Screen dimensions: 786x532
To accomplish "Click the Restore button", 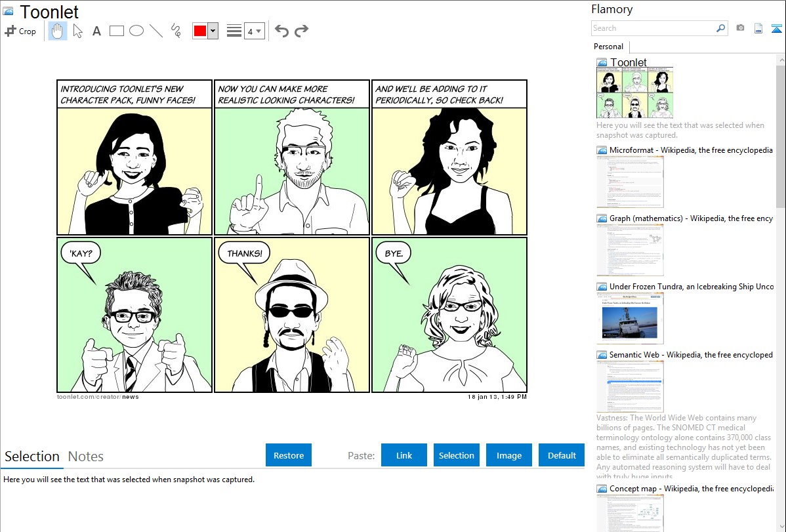I will pyautogui.click(x=289, y=455).
